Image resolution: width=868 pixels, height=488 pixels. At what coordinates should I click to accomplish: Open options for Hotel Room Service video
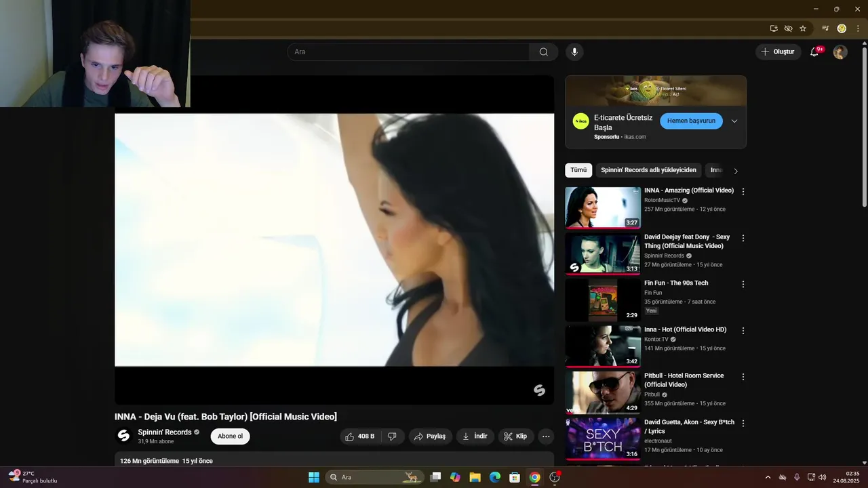(x=743, y=377)
